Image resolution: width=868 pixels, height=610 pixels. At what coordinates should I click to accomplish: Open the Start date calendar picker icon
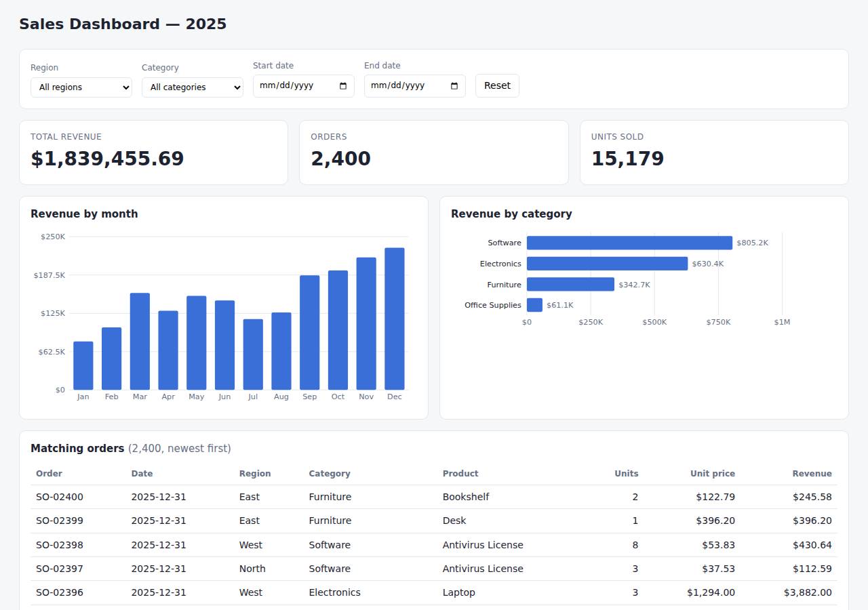tap(343, 86)
